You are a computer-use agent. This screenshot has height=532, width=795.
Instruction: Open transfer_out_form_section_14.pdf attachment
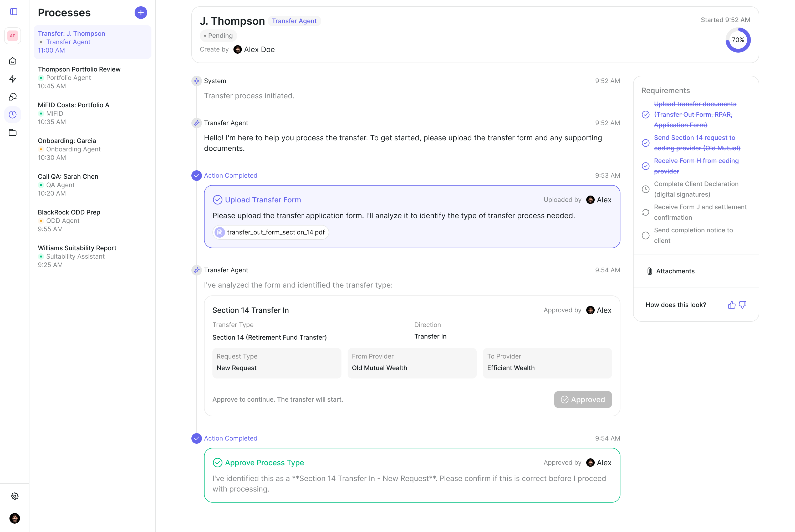pyautogui.click(x=271, y=232)
